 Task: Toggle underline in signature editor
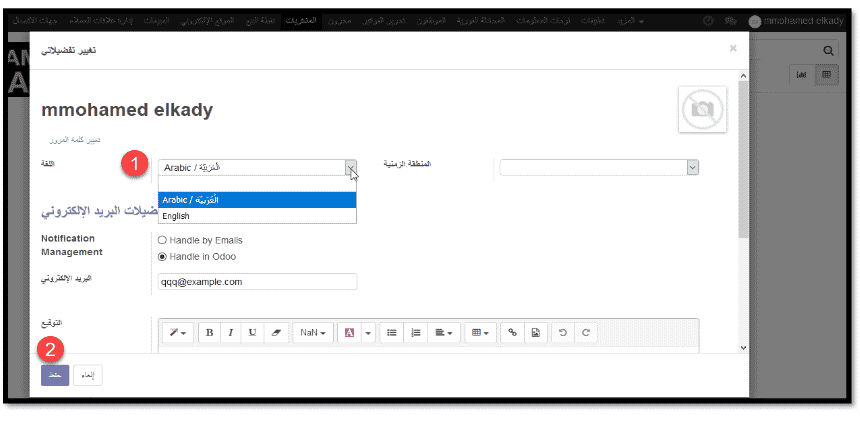[252, 333]
